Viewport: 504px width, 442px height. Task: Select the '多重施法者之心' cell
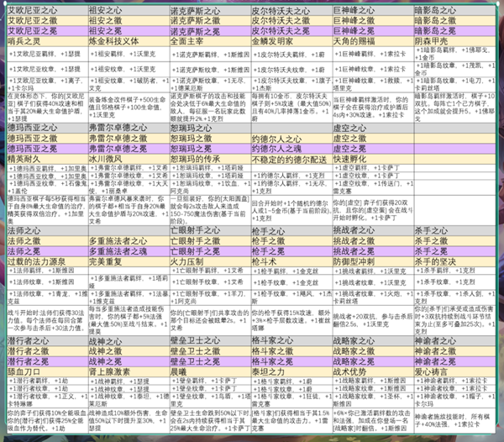click(x=129, y=241)
